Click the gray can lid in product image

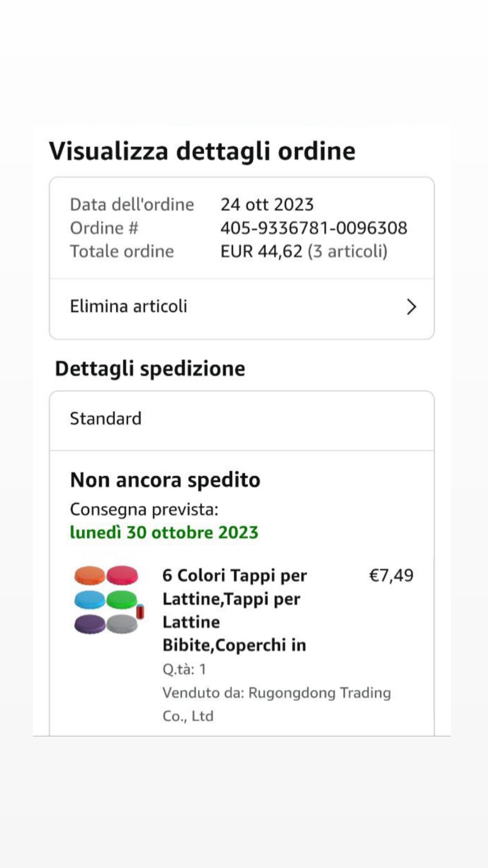pyautogui.click(x=121, y=624)
